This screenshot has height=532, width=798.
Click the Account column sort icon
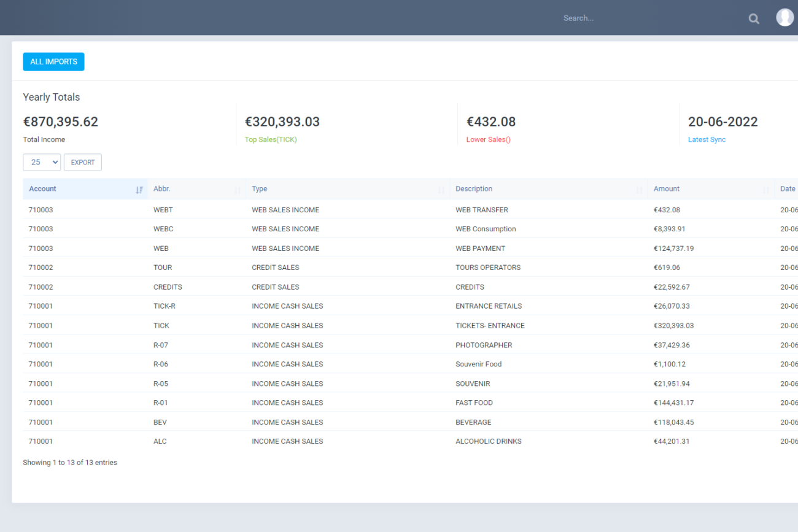point(139,190)
